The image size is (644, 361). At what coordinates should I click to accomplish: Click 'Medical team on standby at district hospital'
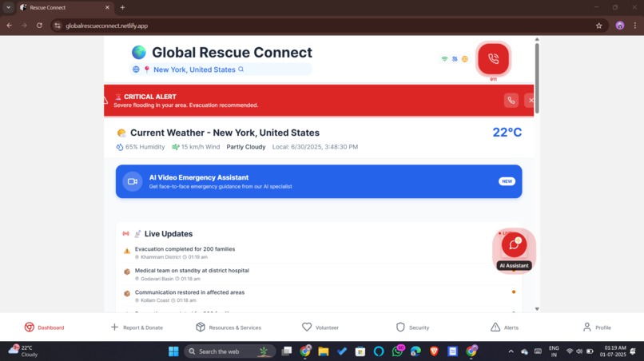192,271
